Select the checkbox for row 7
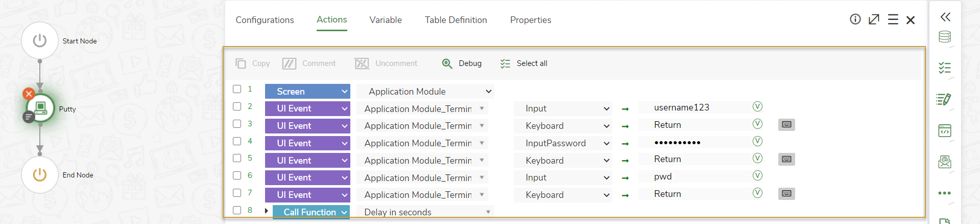This screenshot has height=224, width=980. [x=237, y=193]
